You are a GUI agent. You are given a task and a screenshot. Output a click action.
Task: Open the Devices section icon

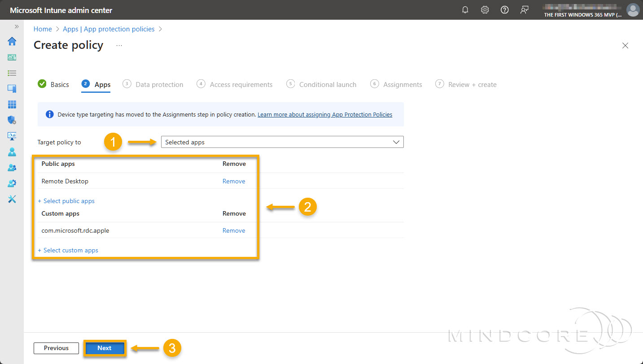pyautogui.click(x=12, y=88)
